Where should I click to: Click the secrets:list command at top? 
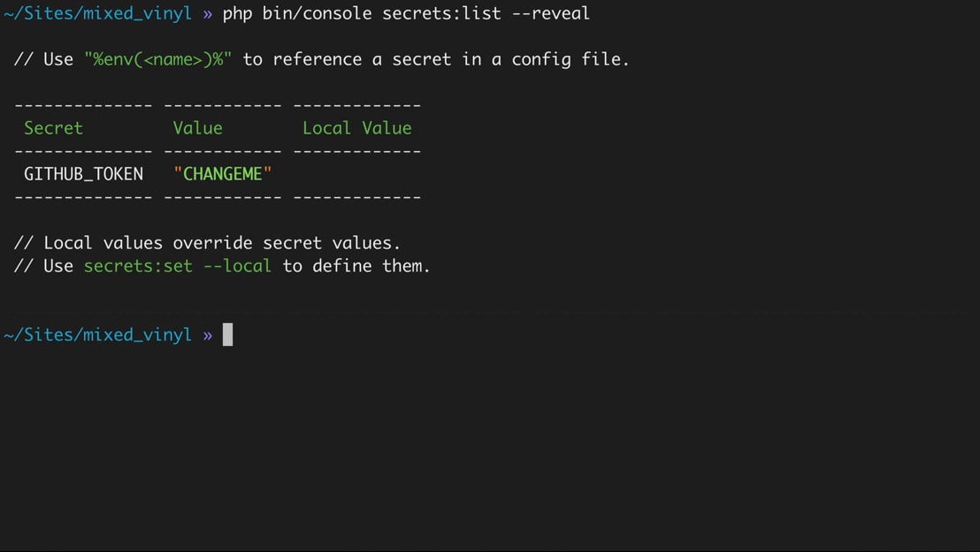coord(442,13)
